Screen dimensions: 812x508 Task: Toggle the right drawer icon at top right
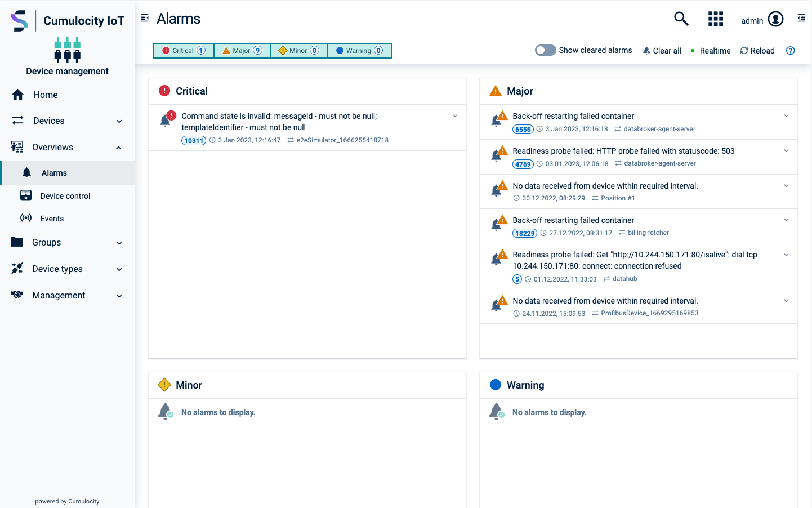click(801, 19)
